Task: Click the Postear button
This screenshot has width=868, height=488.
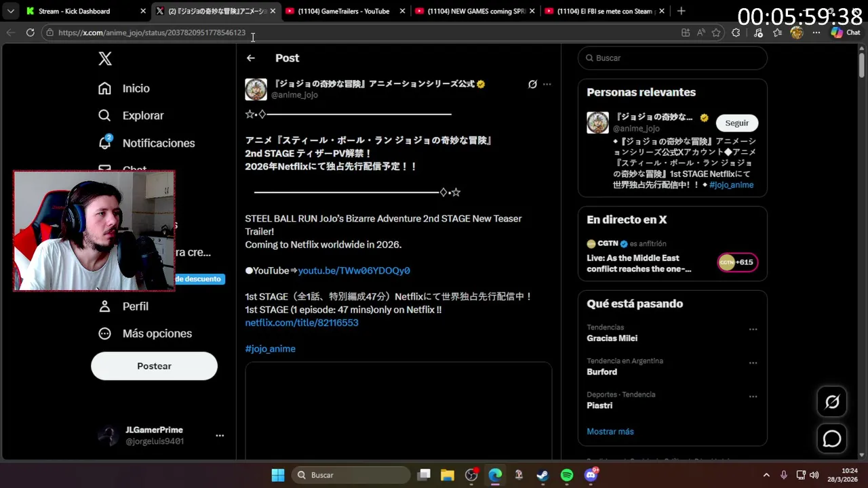Action: pos(154,366)
